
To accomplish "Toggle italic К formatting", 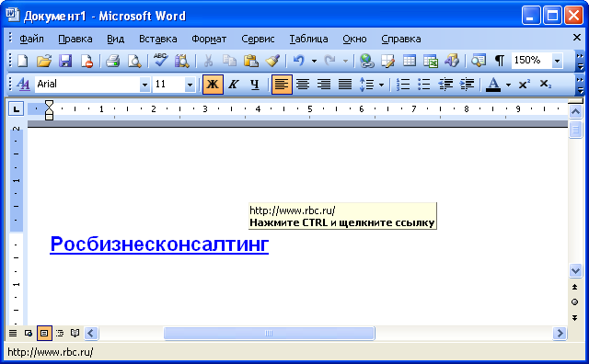I will [x=234, y=84].
